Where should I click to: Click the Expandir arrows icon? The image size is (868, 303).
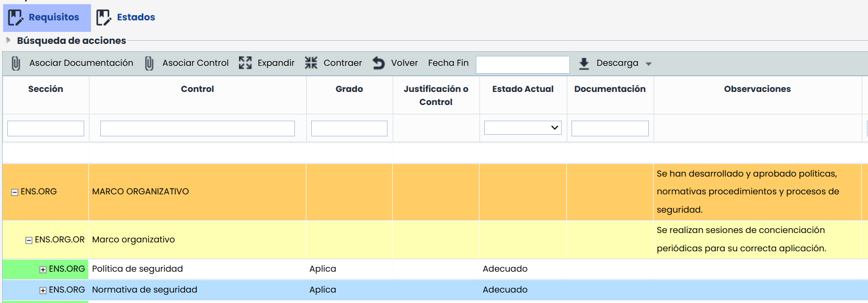pos(245,63)
